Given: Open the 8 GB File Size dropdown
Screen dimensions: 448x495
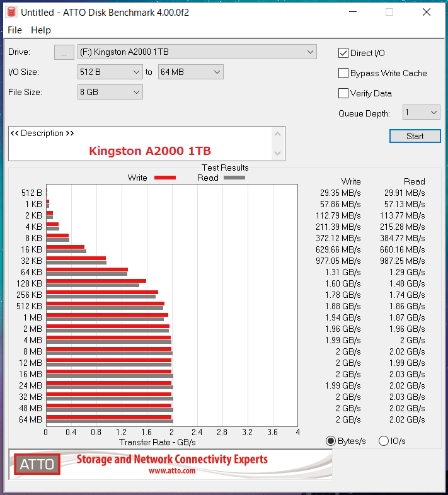Looking at the screenshot, I should coord(110,92).
